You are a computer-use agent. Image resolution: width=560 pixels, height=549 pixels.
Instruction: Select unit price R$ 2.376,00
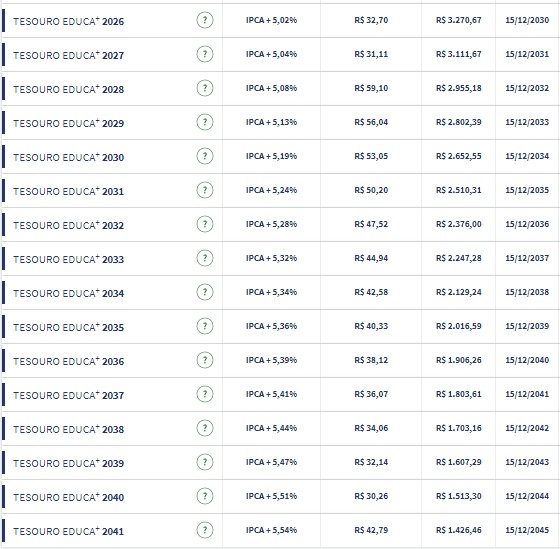459,224
